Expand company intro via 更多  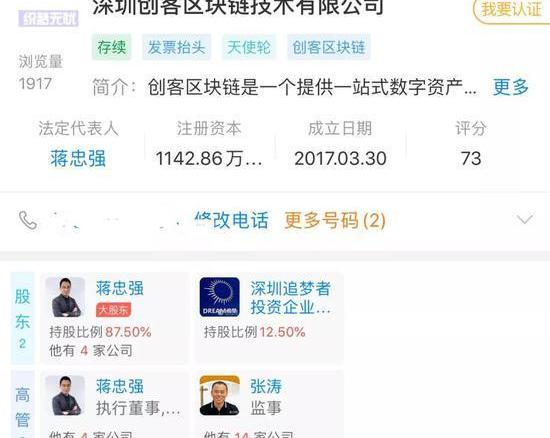coord(511,87)
